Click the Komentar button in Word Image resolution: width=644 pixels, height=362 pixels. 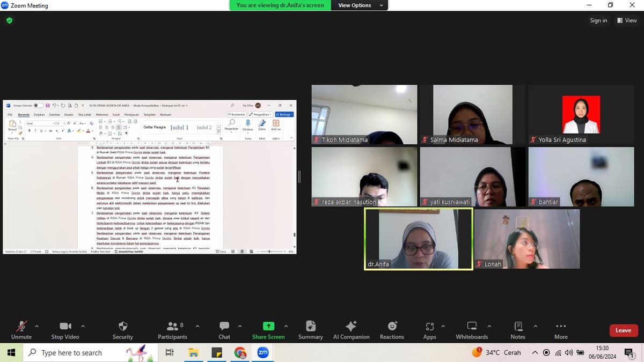(236, 114)
